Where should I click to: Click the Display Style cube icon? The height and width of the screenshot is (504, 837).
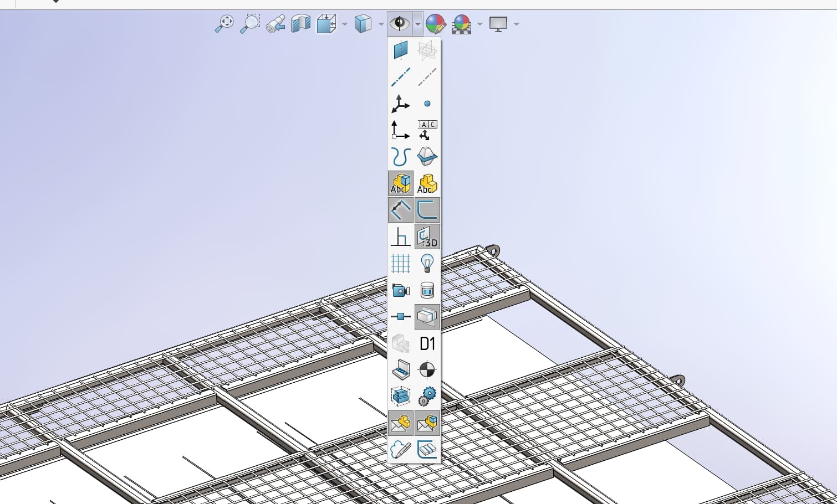[363, 24]
